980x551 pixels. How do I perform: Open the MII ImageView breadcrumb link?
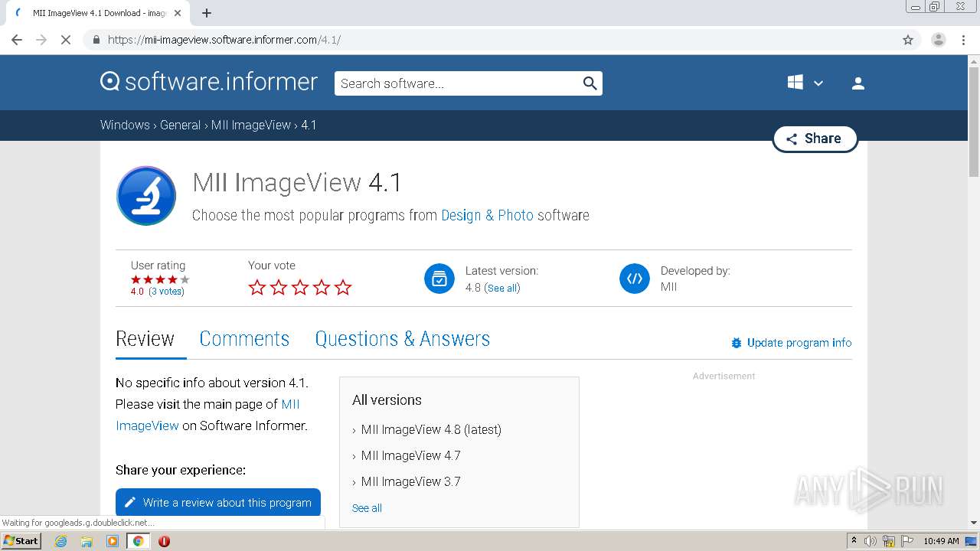click(251, 125)
